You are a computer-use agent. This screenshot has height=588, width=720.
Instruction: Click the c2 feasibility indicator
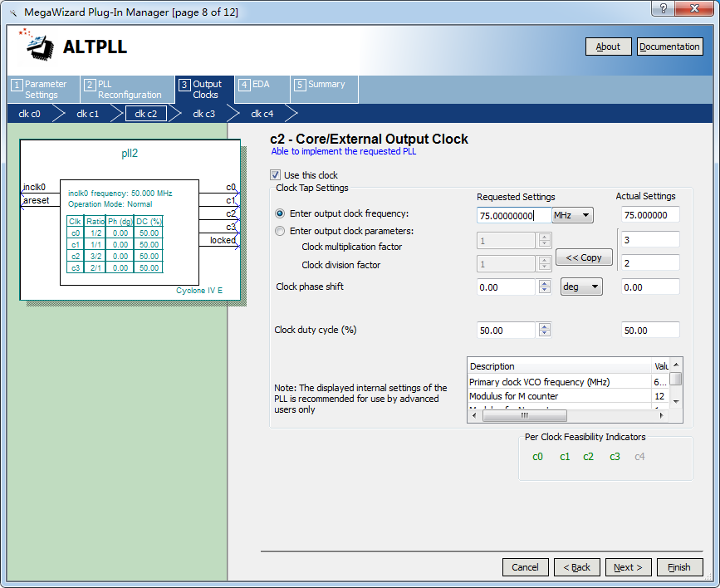(x=588, y=457)
